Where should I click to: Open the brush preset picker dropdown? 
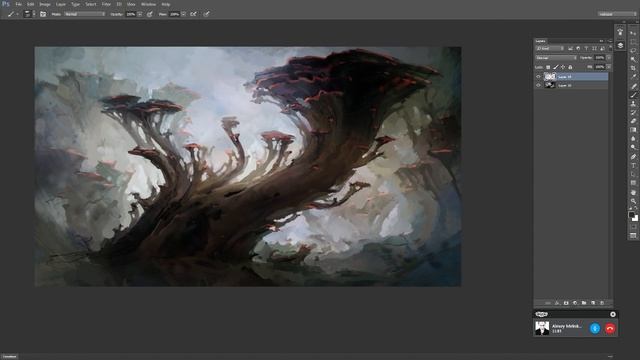coord(34,14)
